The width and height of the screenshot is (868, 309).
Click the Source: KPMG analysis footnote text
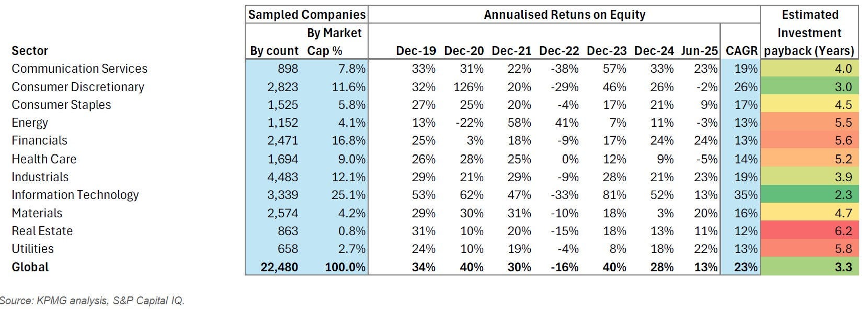tap(92, 301)
